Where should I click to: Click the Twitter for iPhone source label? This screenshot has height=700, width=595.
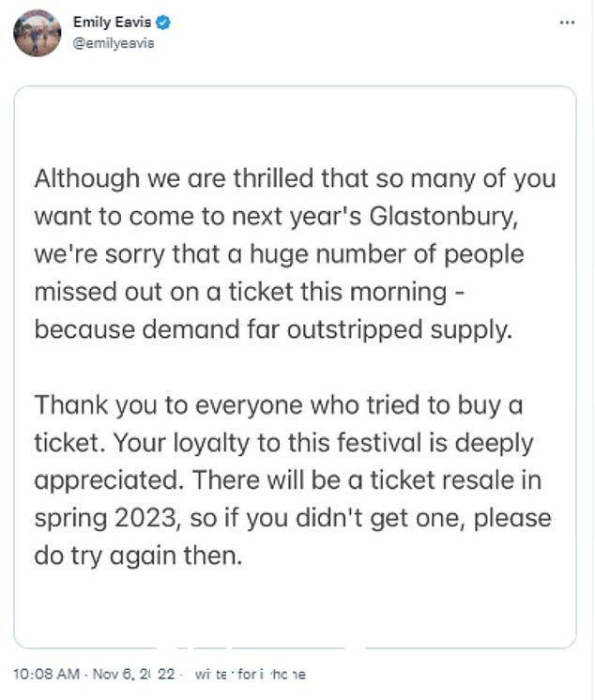pos(250,674)
